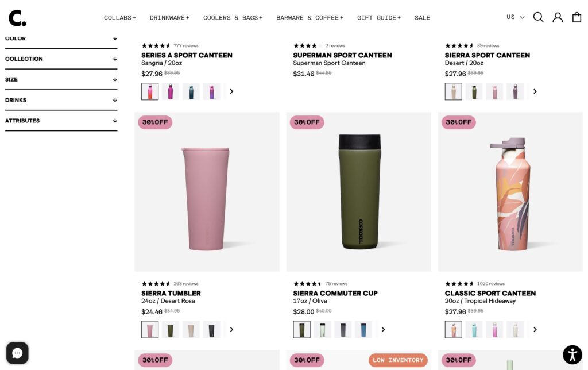
Task: Expand the Color filter section
Action: click(61, 38)
